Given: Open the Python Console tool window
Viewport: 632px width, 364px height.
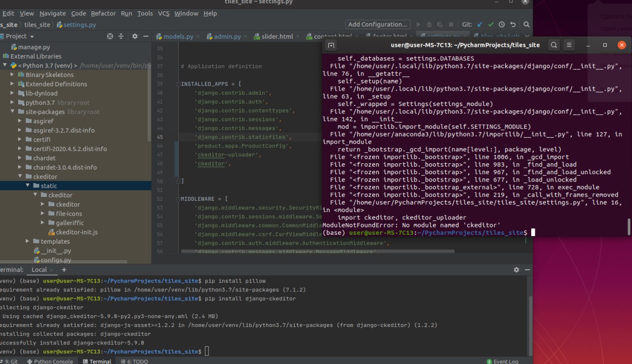Looking at the screenshot, I should click(49, 361).
